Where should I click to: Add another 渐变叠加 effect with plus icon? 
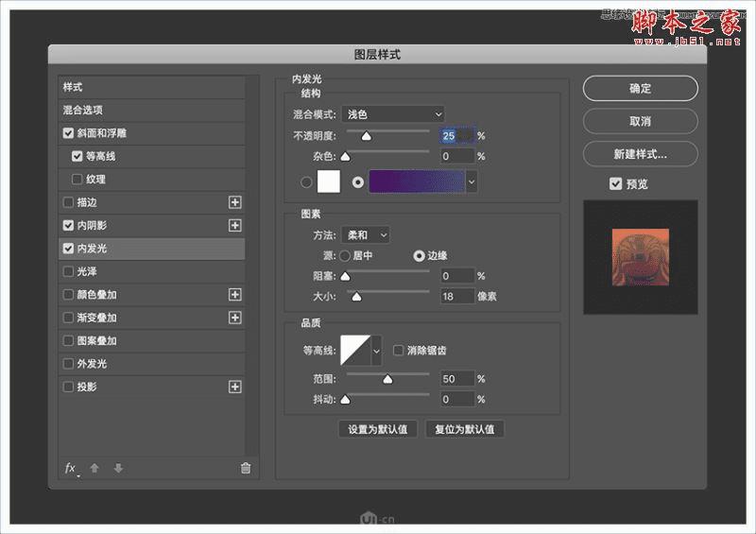[234, 318]
